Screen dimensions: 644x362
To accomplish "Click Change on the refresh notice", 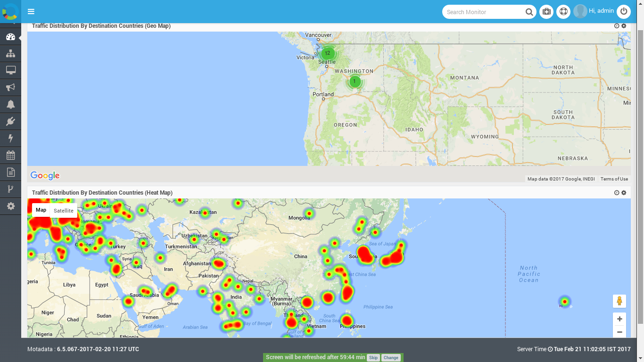I will point(391,358).
